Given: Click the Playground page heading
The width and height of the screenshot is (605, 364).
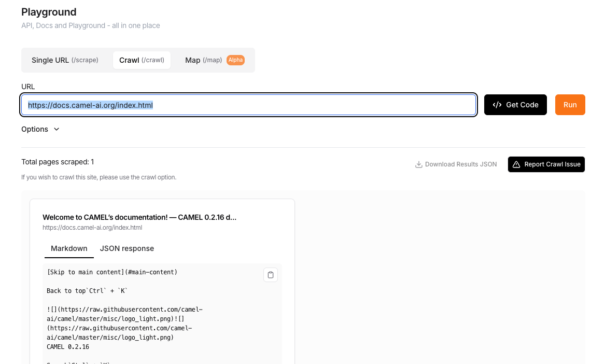Looking at the screenshot, I should point(49,12).
